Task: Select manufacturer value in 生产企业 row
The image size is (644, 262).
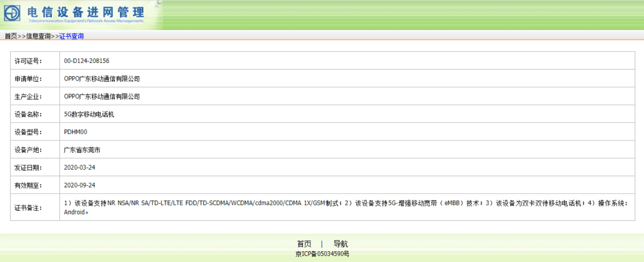Action: [102, 97]
